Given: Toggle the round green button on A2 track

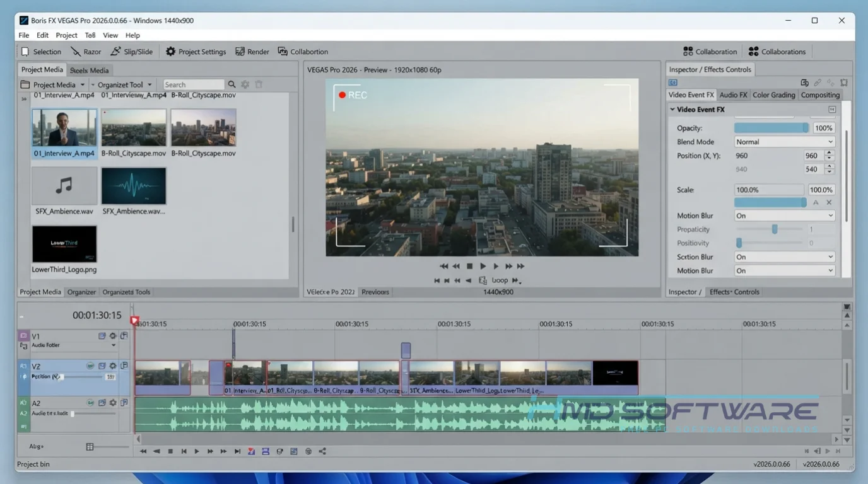Looking at the screenshot, I should (x=91, y=403).
